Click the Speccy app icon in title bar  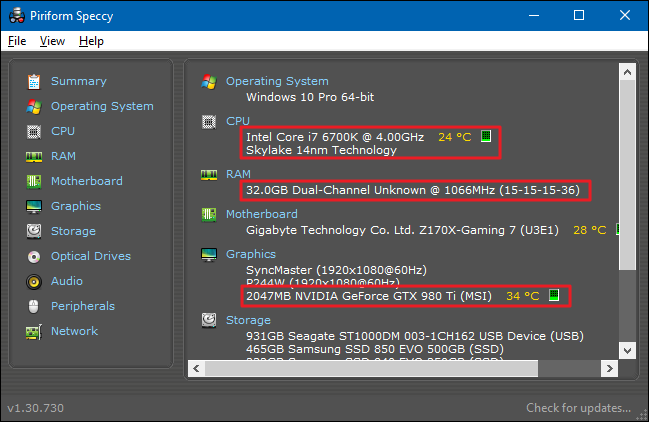pos(17,16)
